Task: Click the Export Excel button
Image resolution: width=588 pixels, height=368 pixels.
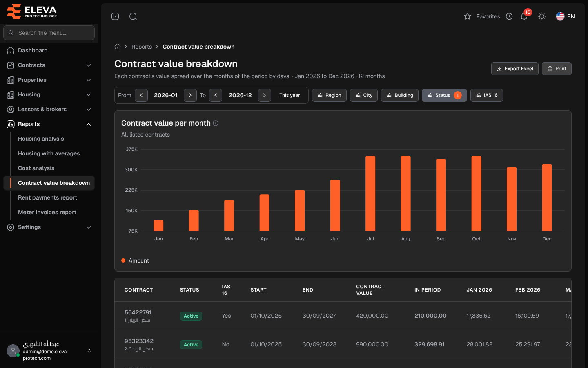Action: (515, 69)
